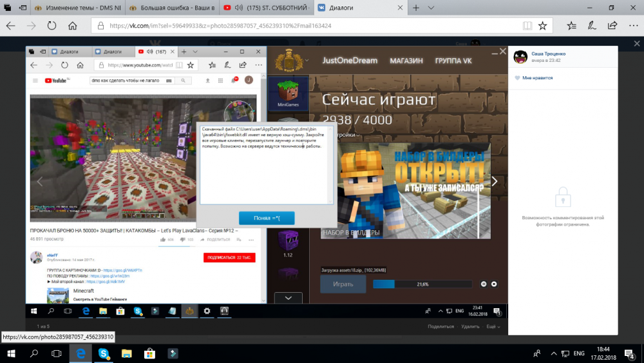The height and width of the screenshot is (363, 644).
Task: Select YouTube '(167)' tab inside the photo
Action: [156, 52]
